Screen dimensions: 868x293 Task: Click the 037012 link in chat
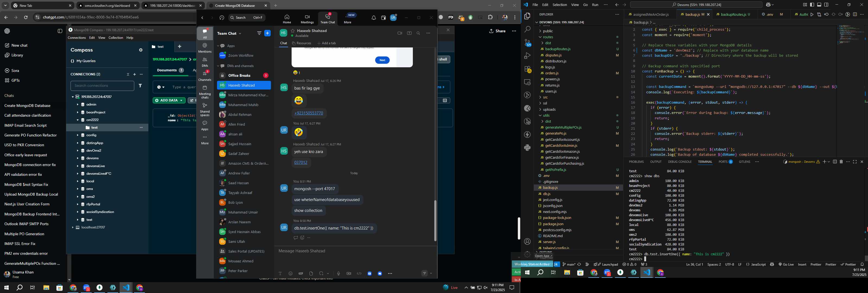tap(301, 163)
